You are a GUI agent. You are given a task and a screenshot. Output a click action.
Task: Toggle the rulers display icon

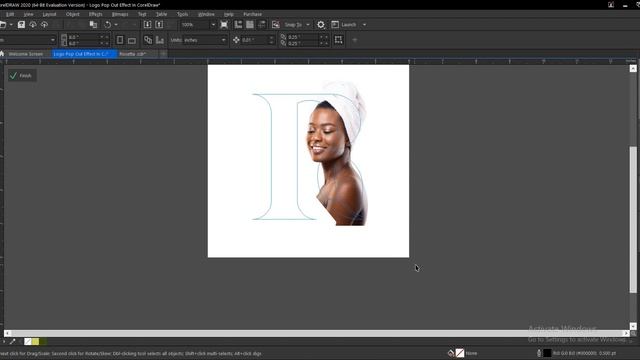click(238, 25)
